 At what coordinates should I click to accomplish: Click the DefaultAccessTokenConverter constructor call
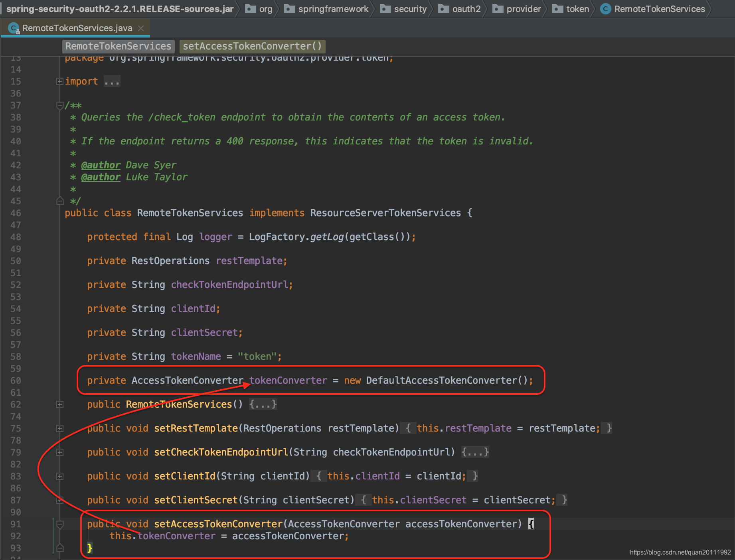(447, 381)
